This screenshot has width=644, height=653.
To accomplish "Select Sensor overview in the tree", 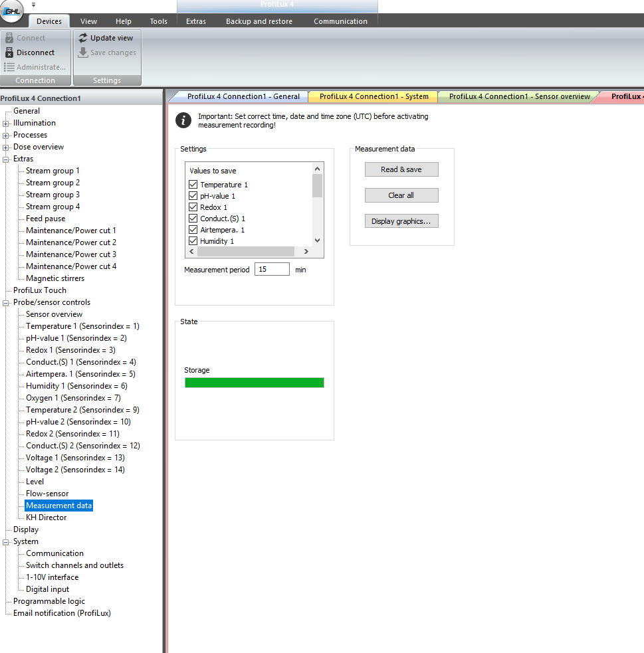I will [x=54, y=314].
